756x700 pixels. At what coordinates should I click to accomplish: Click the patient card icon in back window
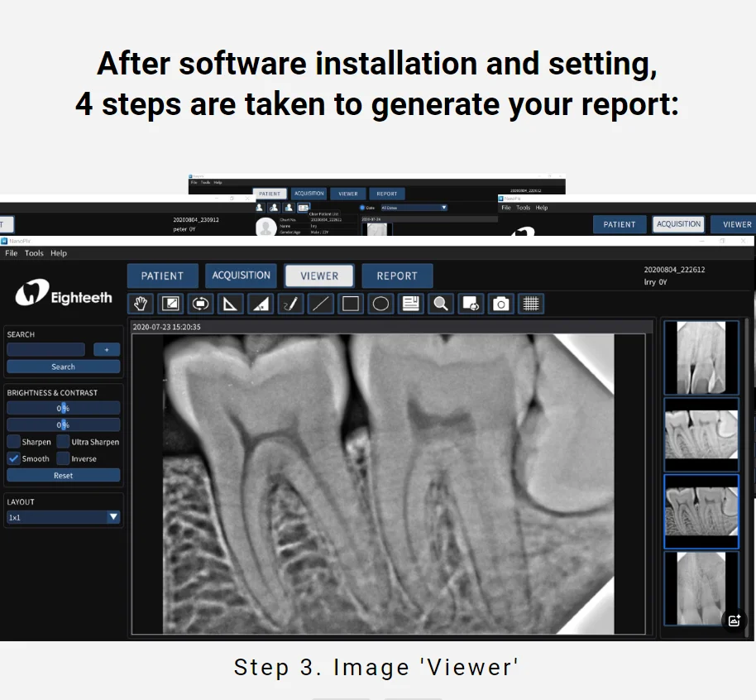click(304, 208)
